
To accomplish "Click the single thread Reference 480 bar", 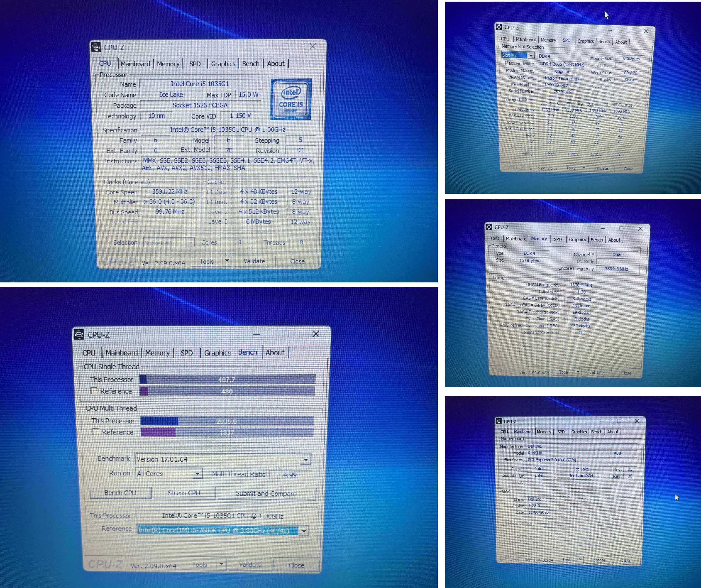I will point(227,391).
